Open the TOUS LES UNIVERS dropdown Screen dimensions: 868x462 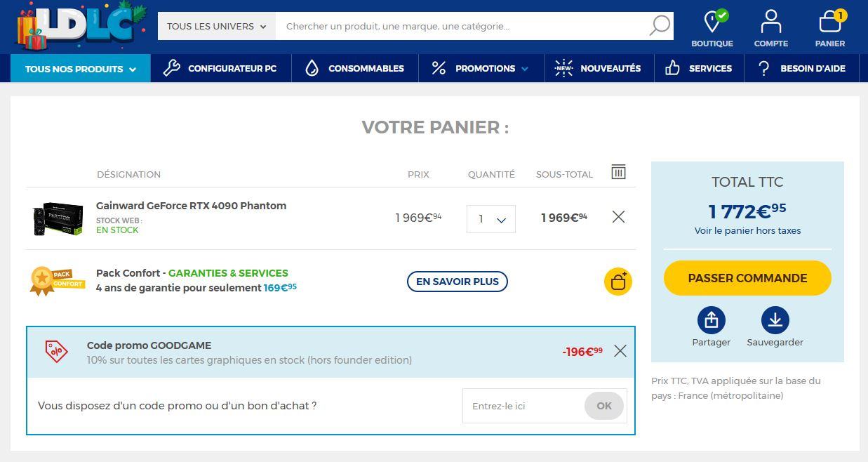[217, 26]
